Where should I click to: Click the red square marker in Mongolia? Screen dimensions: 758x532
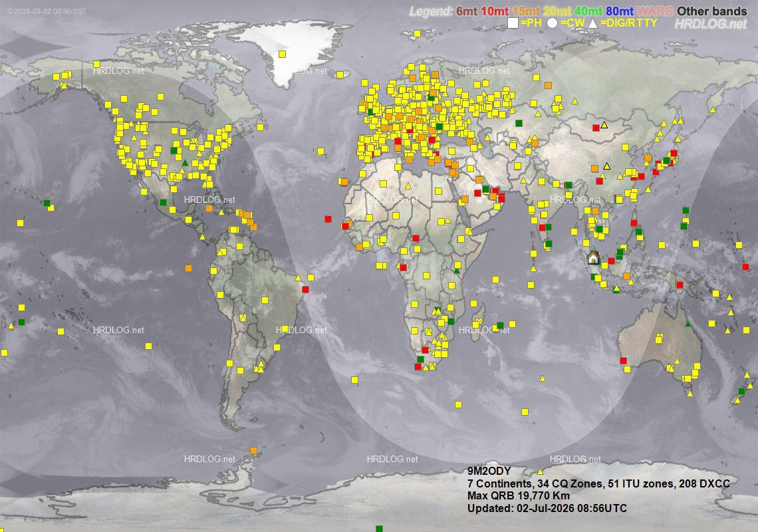pyautogui.click(x=596, y=128)
